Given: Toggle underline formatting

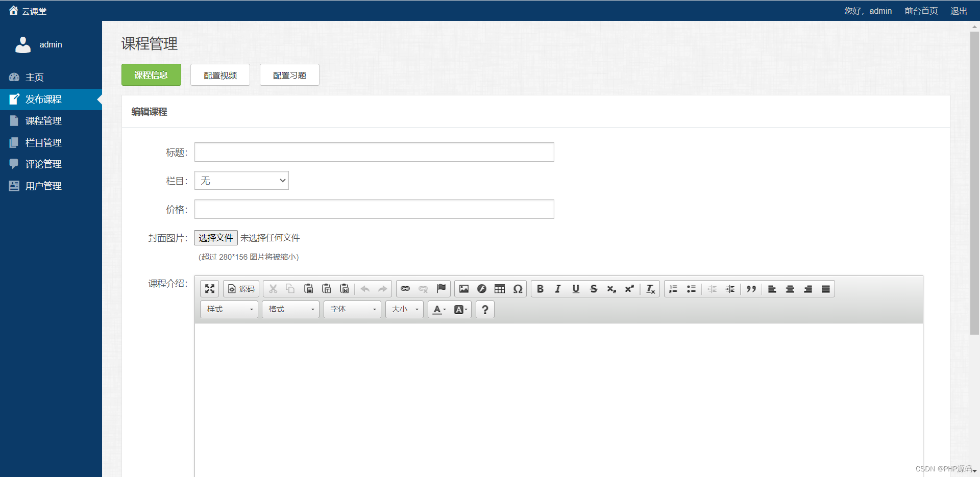Looking at the screenshot, I should (576, 289).
